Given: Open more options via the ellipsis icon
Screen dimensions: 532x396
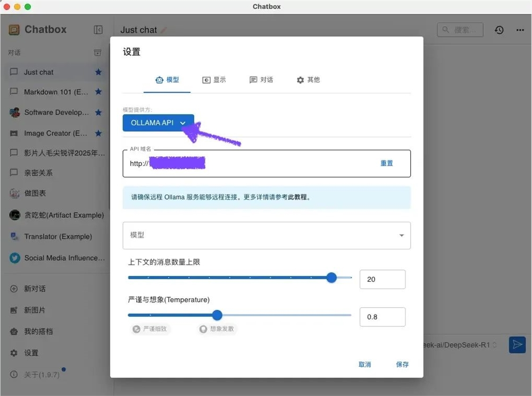Looking at the screenshot, I should pos(520,30).
